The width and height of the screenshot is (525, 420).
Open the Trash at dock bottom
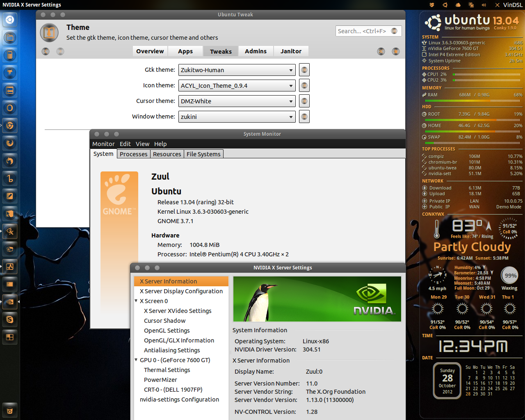[10, 411]
